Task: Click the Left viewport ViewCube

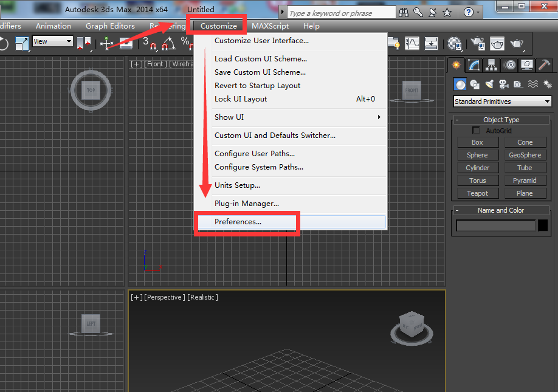Action: 91,325
